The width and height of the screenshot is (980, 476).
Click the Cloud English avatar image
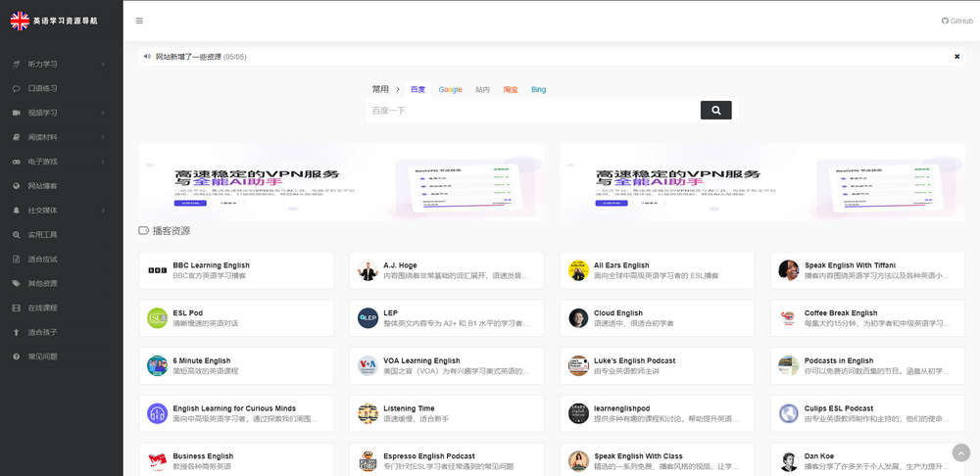pyautogui.click(x=579, y=318)
